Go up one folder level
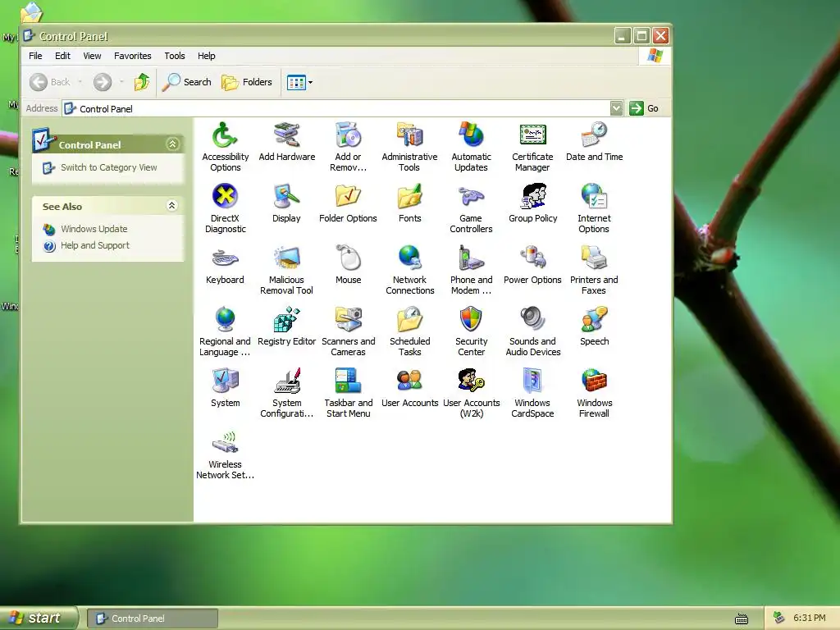This screenshot has height=630, width=840. click(142, 82)
